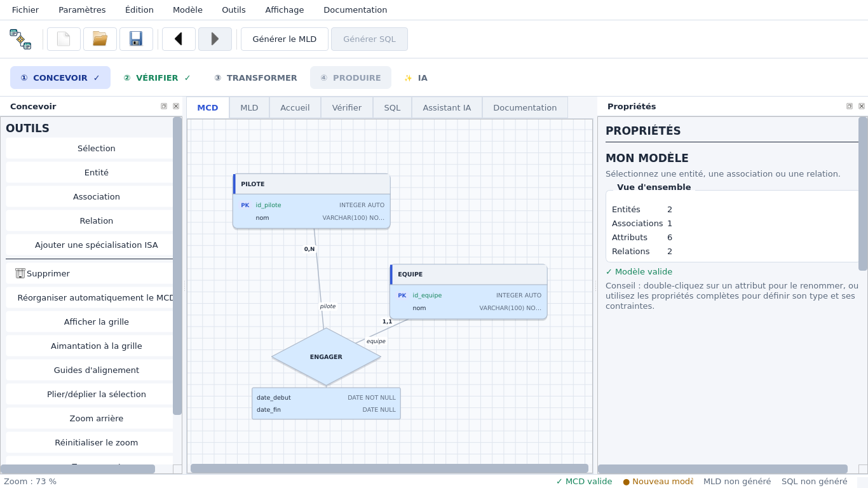
Task: Click the new document icon in toolbar
Action: click(x=64, y=39)
